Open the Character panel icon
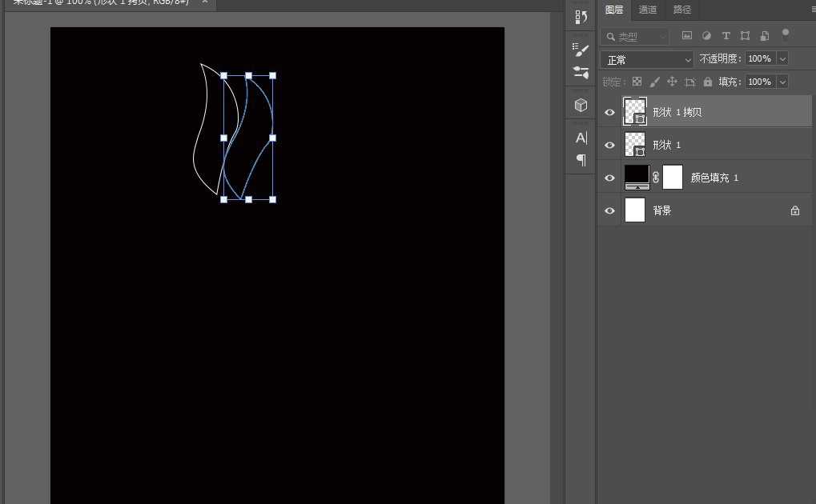816x504 pixels. (x=581, y=138)
